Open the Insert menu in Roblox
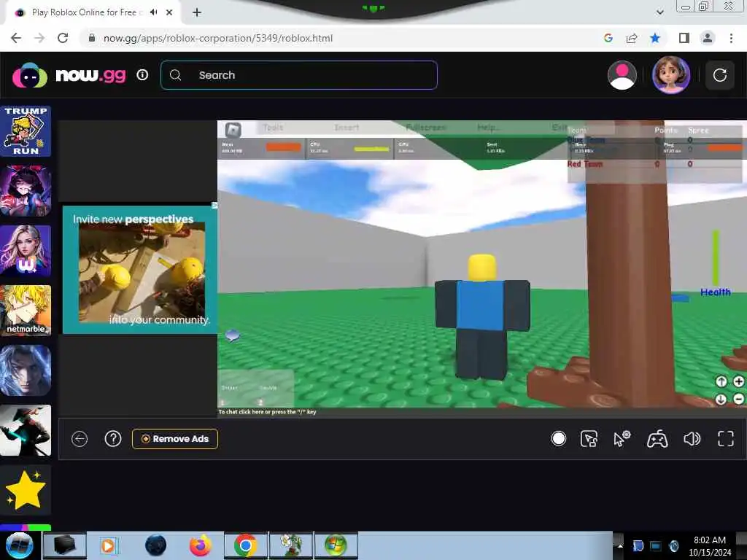The width and height of the screenshot is (747, 560). click(x=347, y=128)
